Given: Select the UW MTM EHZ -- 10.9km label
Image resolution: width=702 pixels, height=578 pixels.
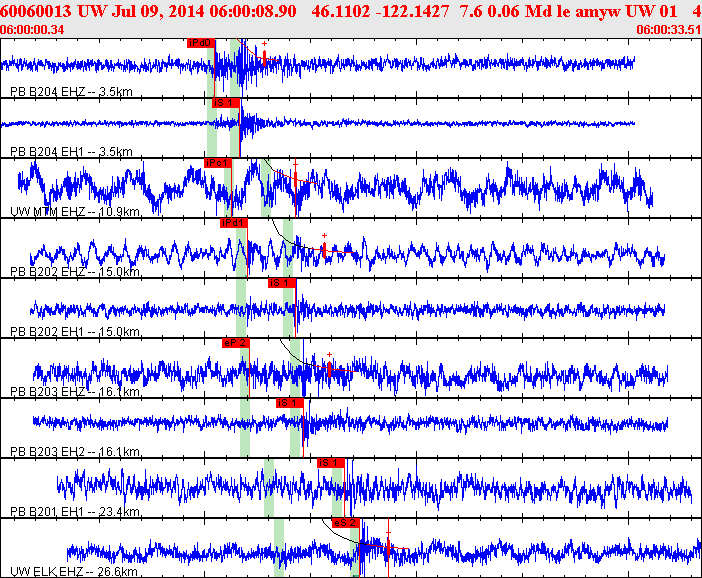Looking at the screenshot, I should (x=75, y=212).
